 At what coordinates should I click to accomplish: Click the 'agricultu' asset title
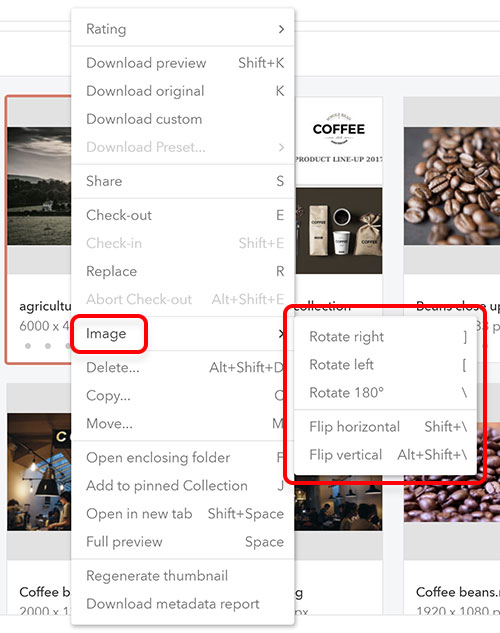click(x=45, y=306)
